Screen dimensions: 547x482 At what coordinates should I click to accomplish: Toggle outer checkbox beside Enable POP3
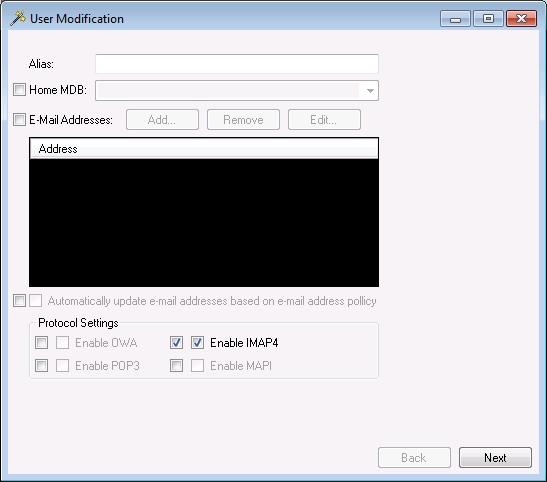pyautogui.click(x=42, y=366)
